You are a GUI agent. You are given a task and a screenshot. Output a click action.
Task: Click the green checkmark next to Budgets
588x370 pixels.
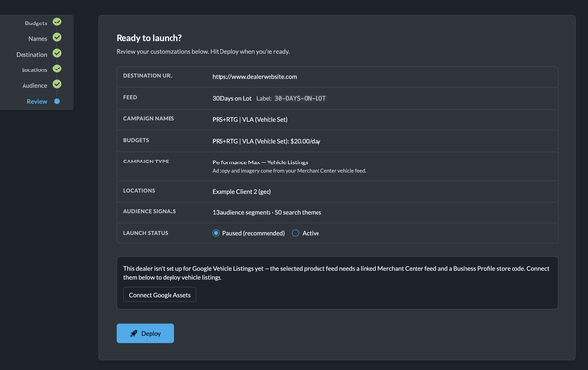point(57,23)
